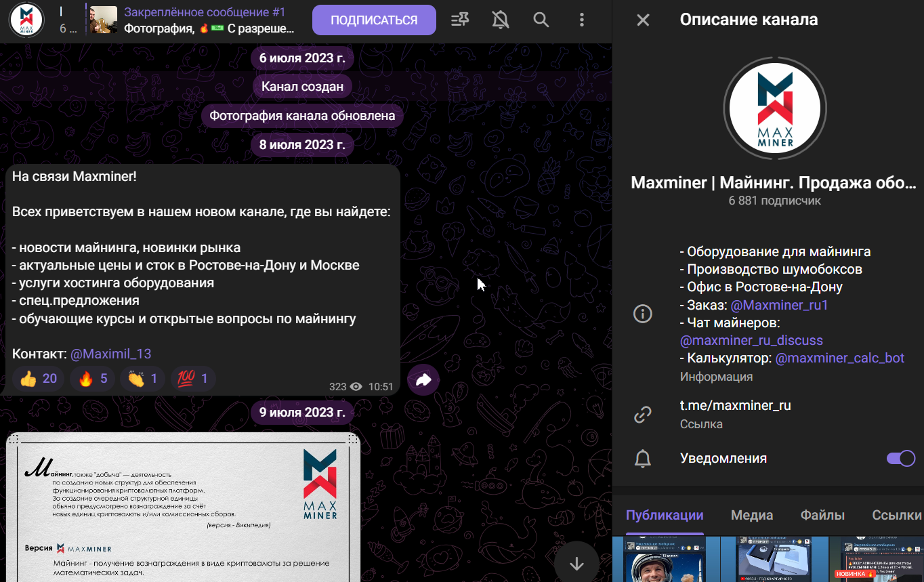Click the 323 views counter

(345, 387)
